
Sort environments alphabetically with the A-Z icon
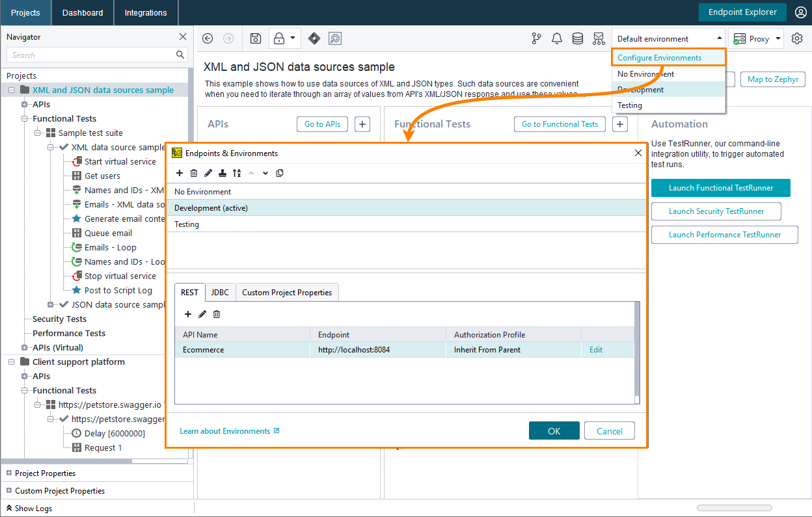[x=237, y=173]
